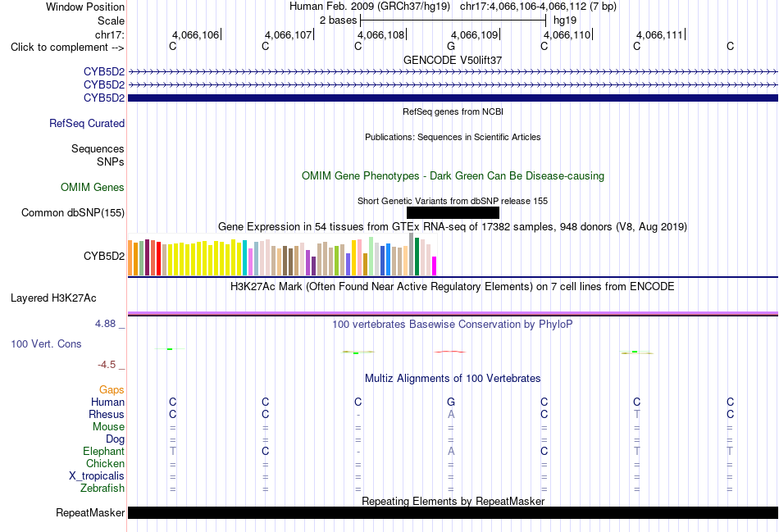Select the second CYB5D2 transcript label
The width and height of the screenshot is (779, 532).
(x=104, y=85)
